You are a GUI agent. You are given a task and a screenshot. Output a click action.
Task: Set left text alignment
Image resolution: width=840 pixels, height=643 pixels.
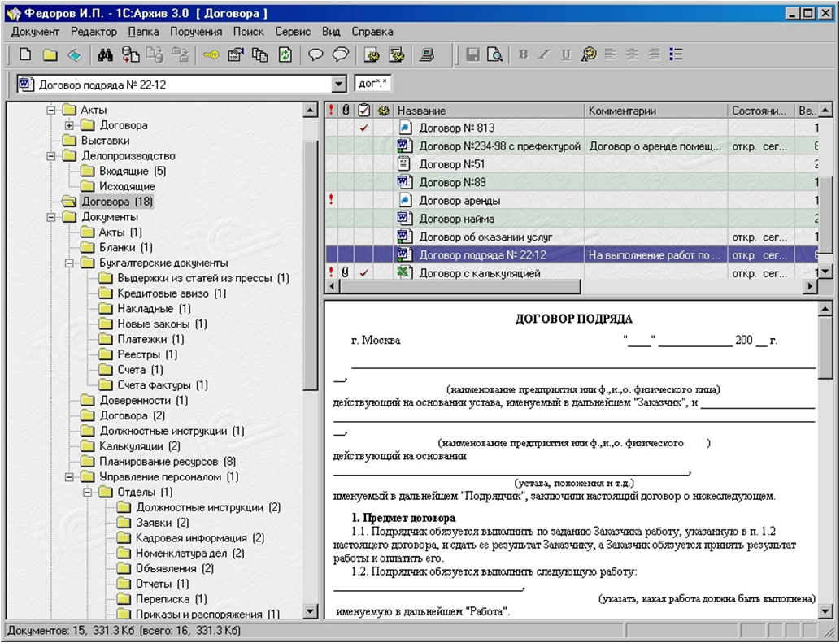[x=610, y=54]
